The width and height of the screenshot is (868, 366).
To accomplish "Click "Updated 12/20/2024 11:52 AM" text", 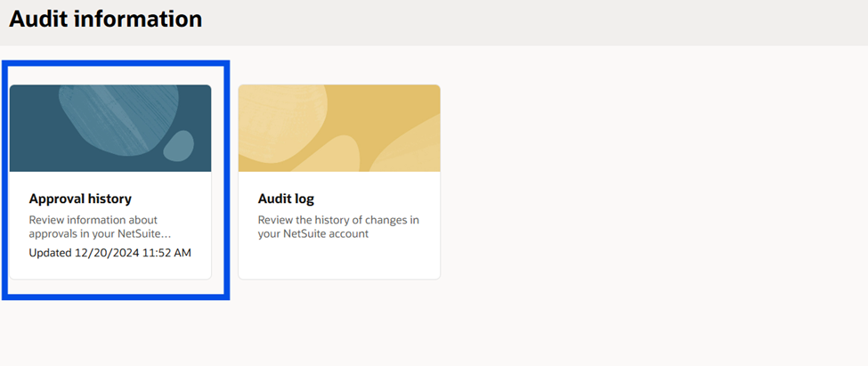I will click(110, 253).
